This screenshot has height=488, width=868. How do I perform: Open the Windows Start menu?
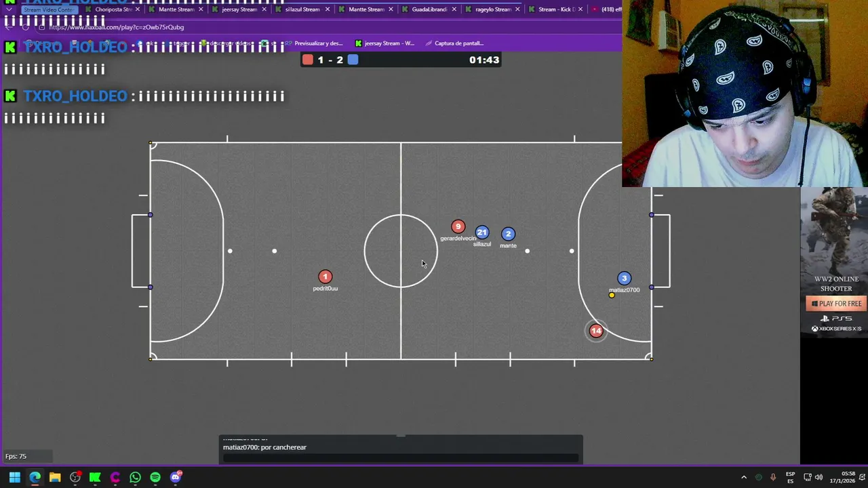(14, 477)
